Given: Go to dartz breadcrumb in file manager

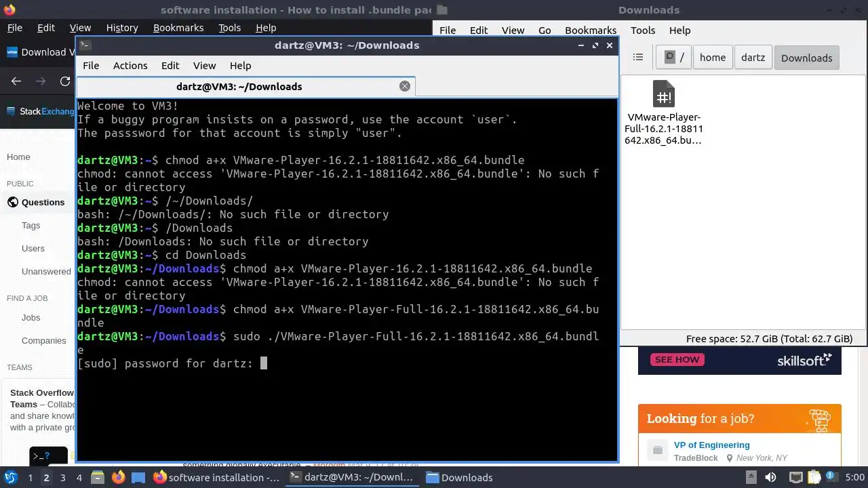Looking at the screenshot, I should click(x=753, y=58).
